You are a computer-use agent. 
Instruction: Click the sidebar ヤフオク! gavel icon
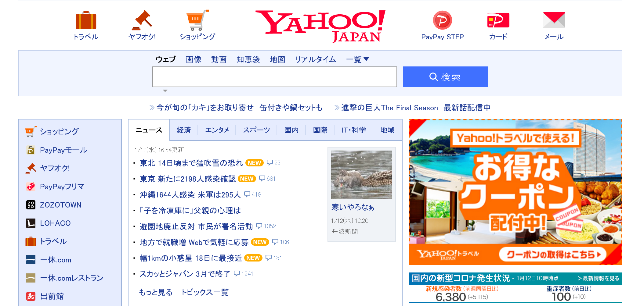(x=31, y=168)
